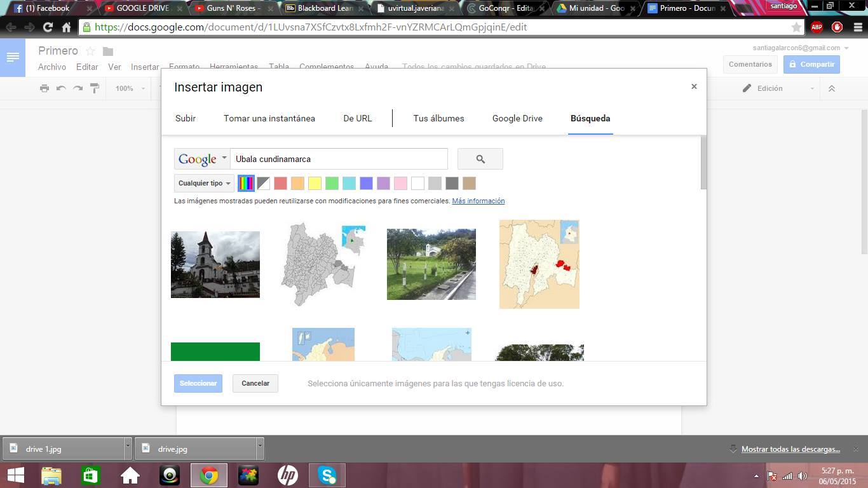The width and height of the screenshot is (868, 488).
Task: Select the church photo thumbnail
Action: 215,264
